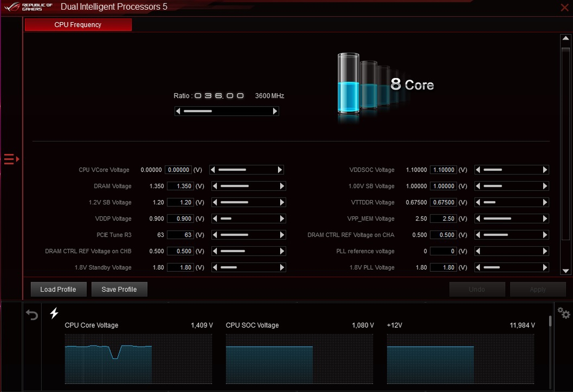The width and height of the screenshot is (573, 392).
Task: Decrease PCIE Tune R3 with left arrow
Action: pos(215,235)
